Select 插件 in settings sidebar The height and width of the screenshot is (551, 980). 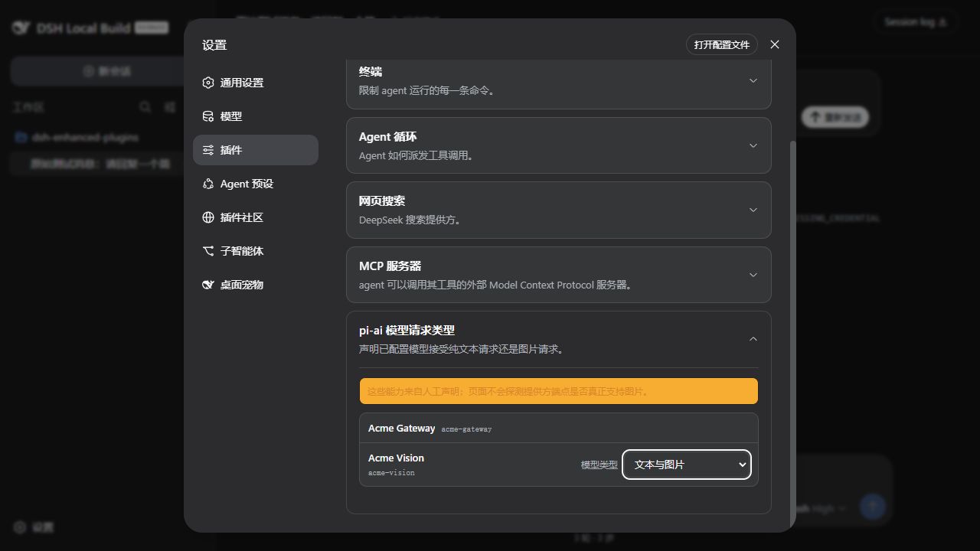pos(256,150)
